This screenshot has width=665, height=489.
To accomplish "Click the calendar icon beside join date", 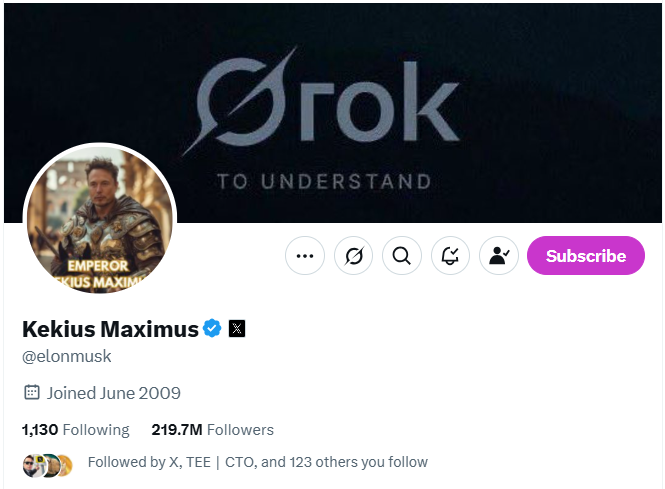I will (x=31, y=393).
